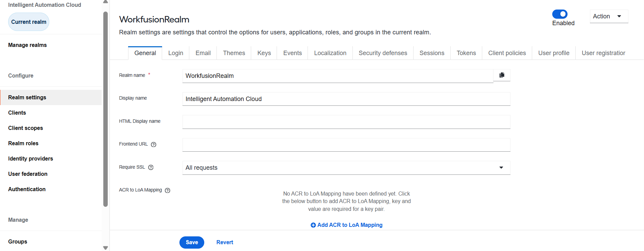Save the realm settings

coord(192,242)
